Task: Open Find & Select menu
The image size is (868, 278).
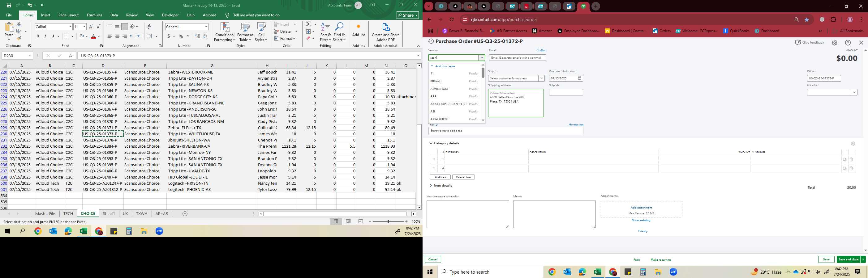Action: click(x=339, y=32)
